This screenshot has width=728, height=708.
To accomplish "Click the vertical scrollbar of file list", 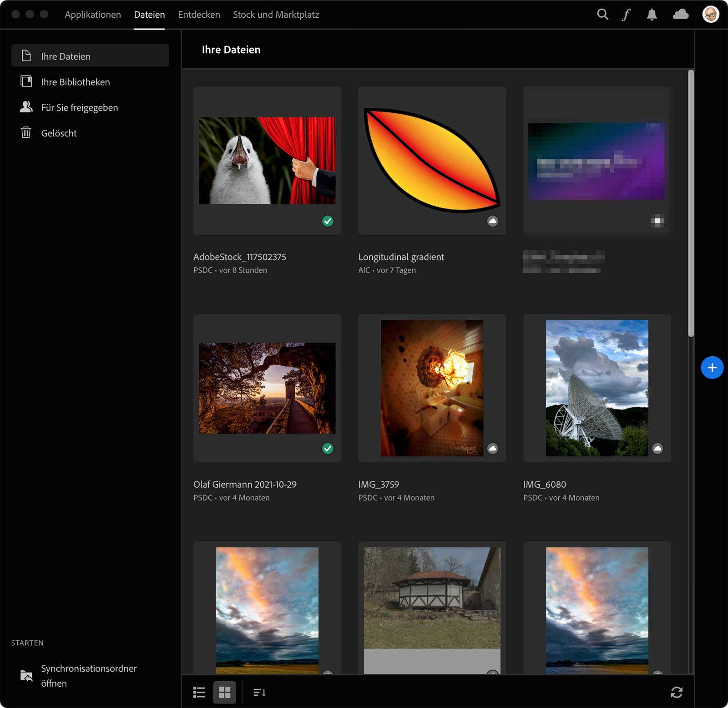I will click(x=691, y=203).
